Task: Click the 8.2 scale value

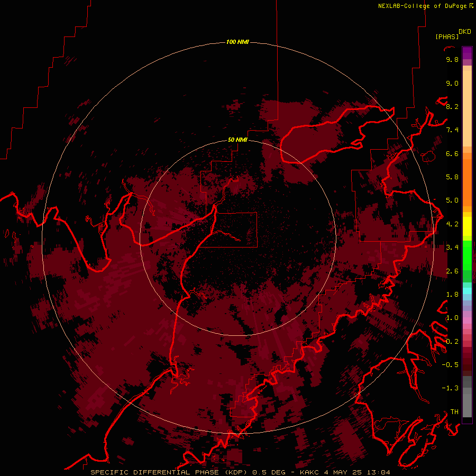Action: coord(452,106)
